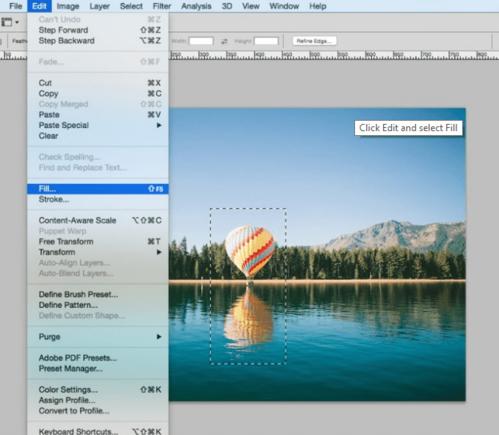The image size is (499, 435).
Task: Select Content-Aware Scale menu item
Action: [98, 220]
